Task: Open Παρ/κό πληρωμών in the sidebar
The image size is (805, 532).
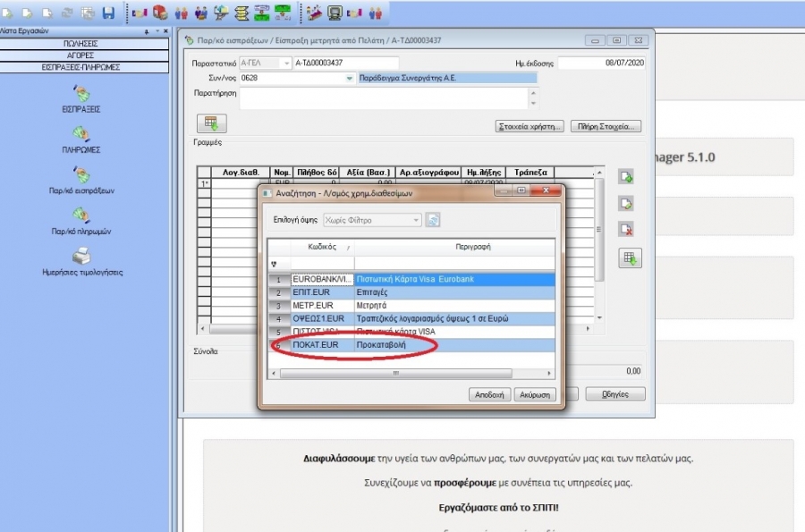Action: pos(81,215)
